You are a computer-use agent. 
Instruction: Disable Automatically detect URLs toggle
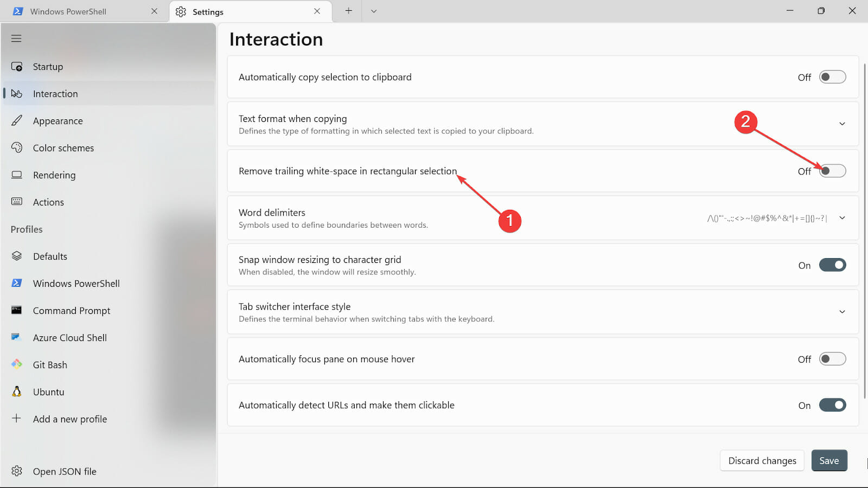pos(833,405)
